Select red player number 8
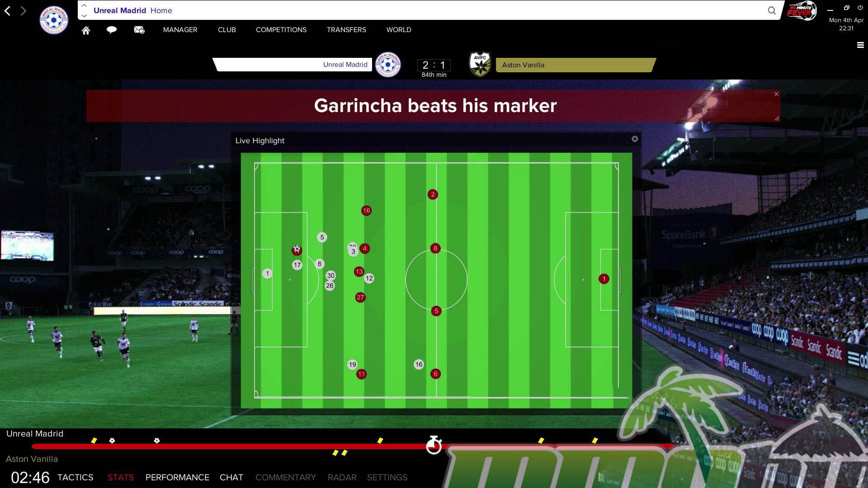The image size is (868, 488). click(435, 249)
